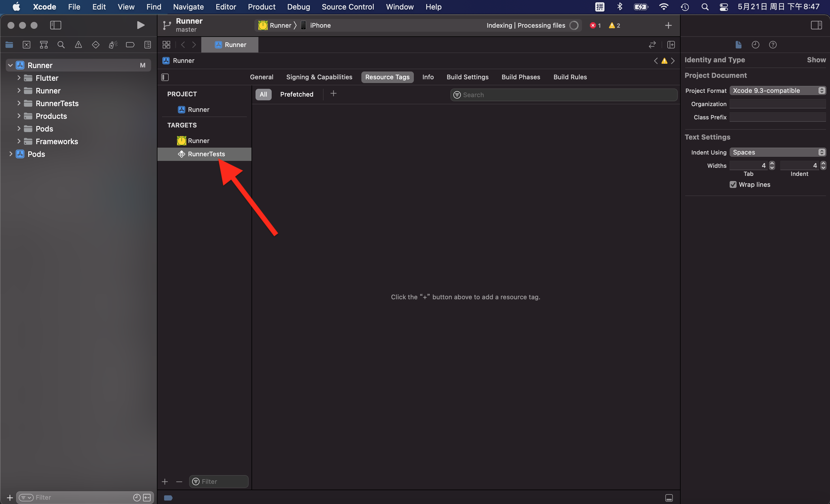Open the Product menu
Image resolution: width=830 pixels, height=504 pixels.
[x=261, y=7]
